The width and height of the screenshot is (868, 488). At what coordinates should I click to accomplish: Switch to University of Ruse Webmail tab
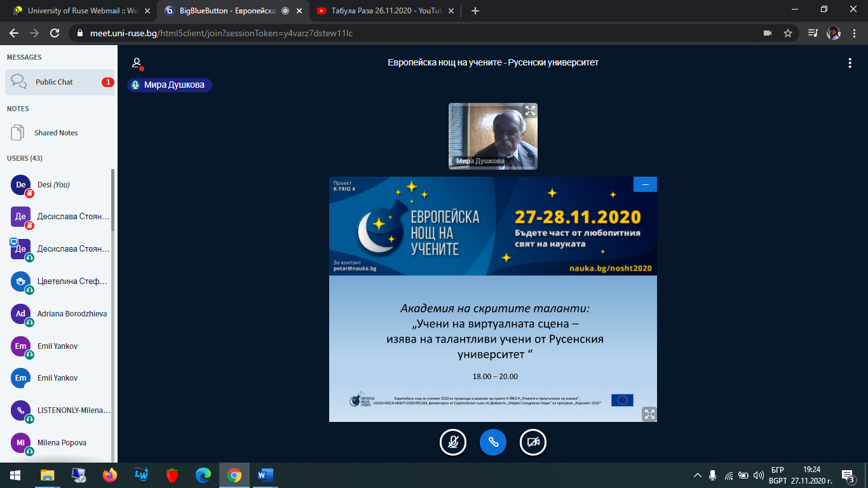click(76, 11)
